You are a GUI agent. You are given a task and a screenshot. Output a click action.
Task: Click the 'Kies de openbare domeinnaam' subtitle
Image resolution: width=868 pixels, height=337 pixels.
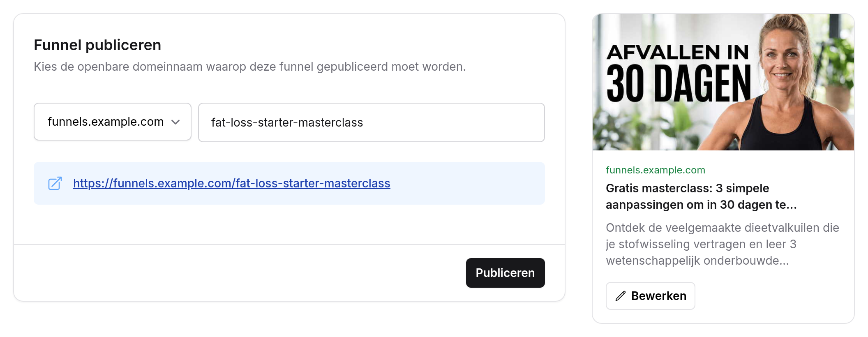(250, 67)
